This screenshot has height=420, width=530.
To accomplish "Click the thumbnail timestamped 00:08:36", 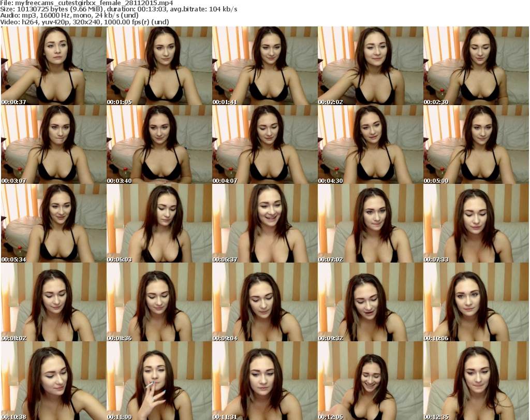I will point(159,302).
